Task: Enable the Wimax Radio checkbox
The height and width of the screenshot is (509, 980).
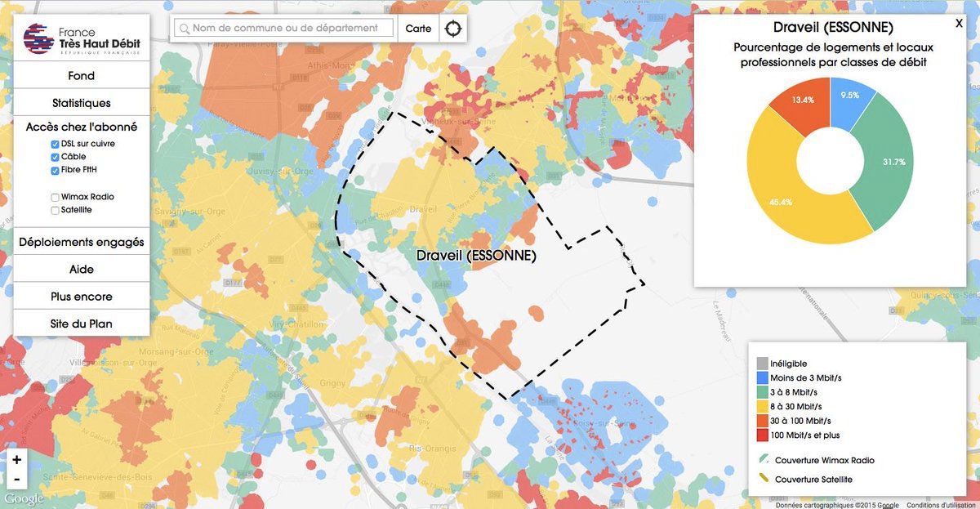Action: [x=55, y=197]
